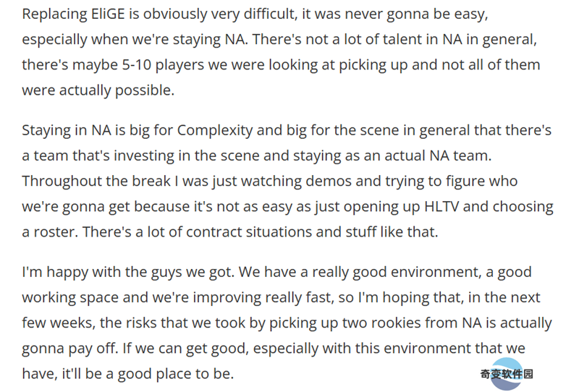Viewport: 579px width, 392px height.
Task: Click the word 'HLTV' in the text
Action: click(441, 206)
